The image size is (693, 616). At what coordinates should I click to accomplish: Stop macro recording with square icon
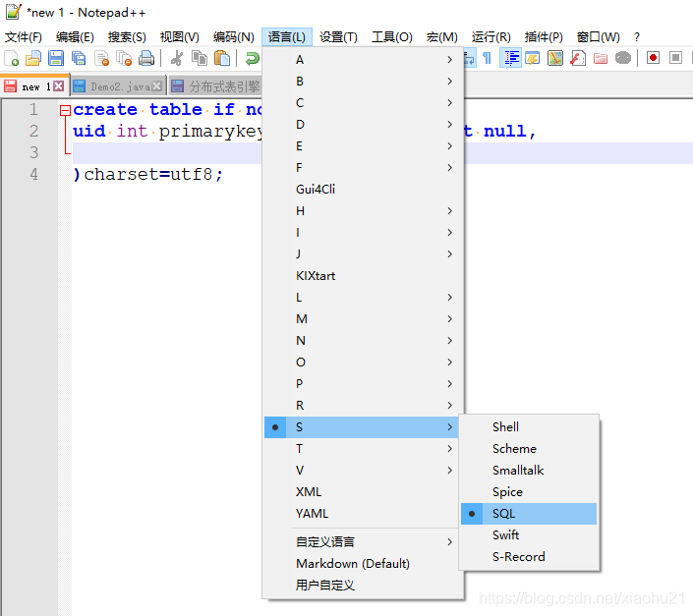675,58
